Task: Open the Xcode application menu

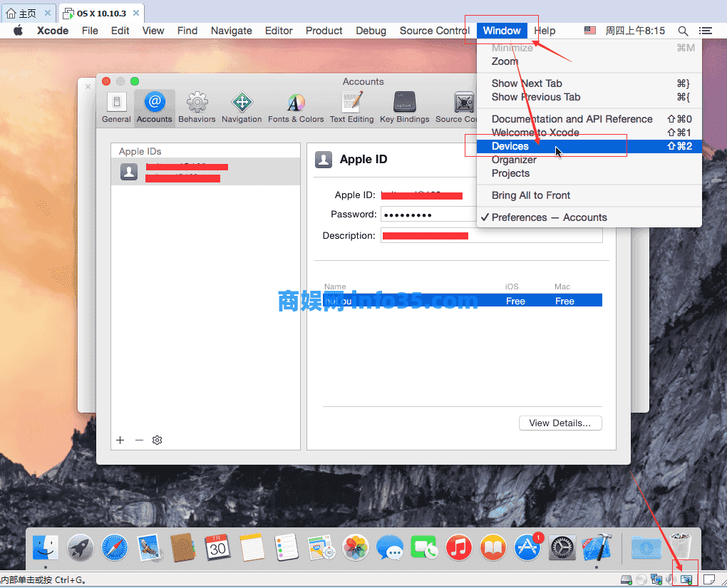Action: 53,31
